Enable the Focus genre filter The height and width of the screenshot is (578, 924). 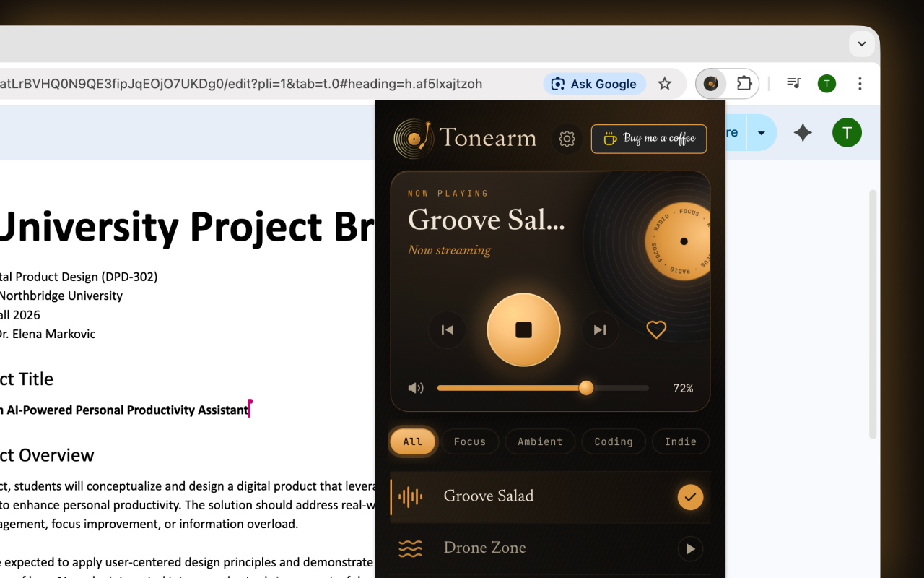pyautogui.click(x=470, y=441)
